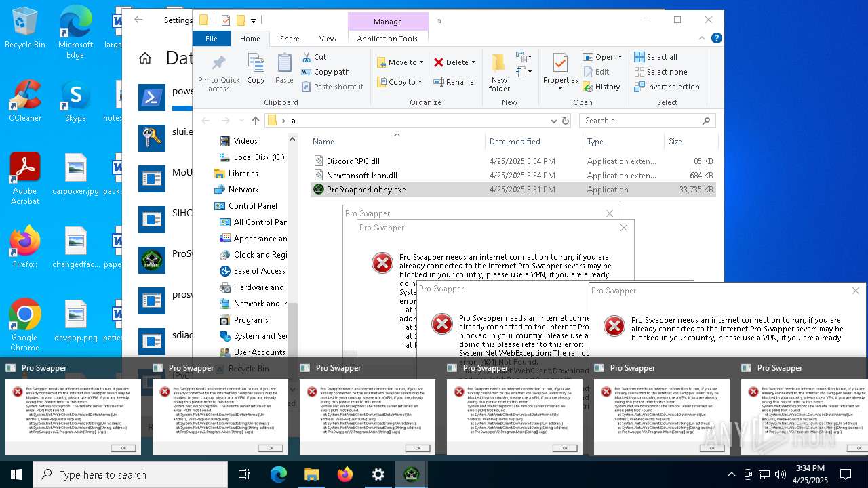Viewport: 868px width, 488px height.
Task: Click navigation pane scrollbar up arrow
Action: pos(293,139)
